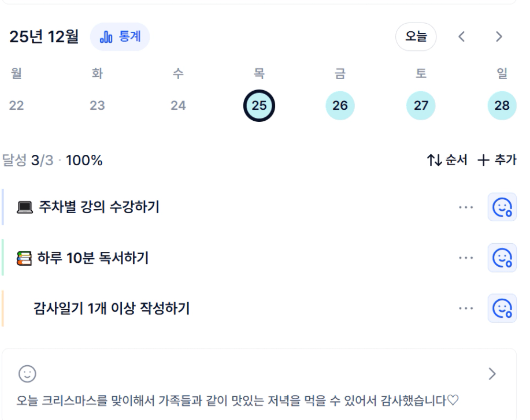The width and height of the screenshot is (530, 420).
Task: Go to previous week with left chevron
Action: click(x=461, y=37)
